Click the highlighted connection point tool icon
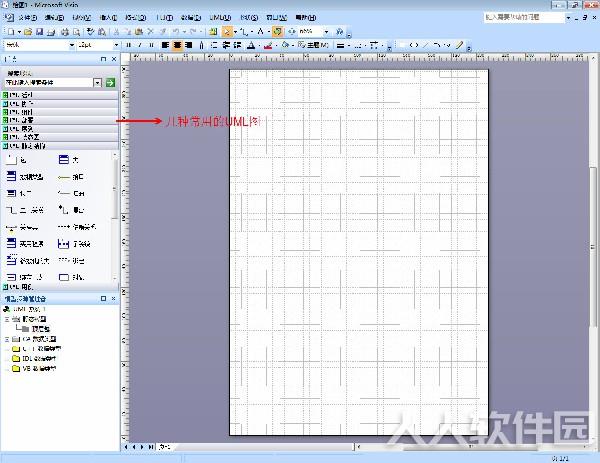Image resolution: width=600 pixels, height=463 pixels. [278, 32]
